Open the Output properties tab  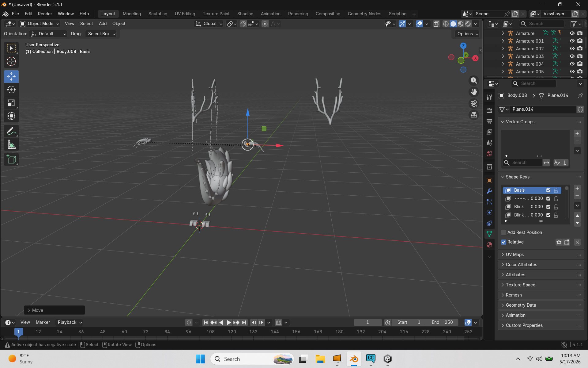click(489, 121)
